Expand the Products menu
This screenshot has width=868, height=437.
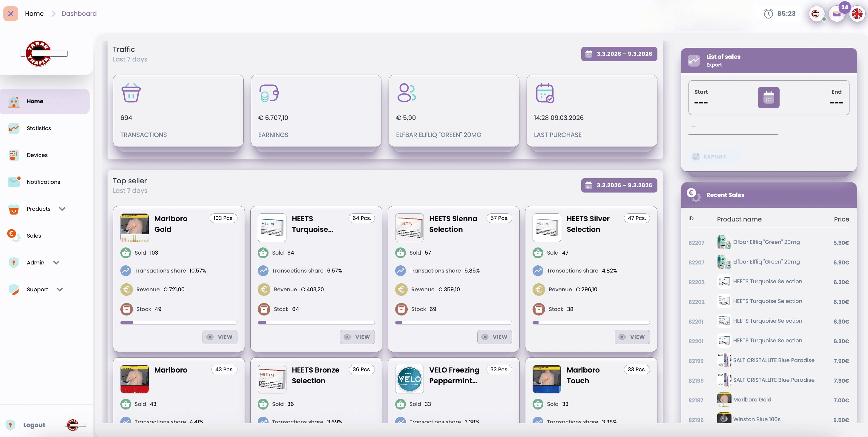(x=62, y=209)
